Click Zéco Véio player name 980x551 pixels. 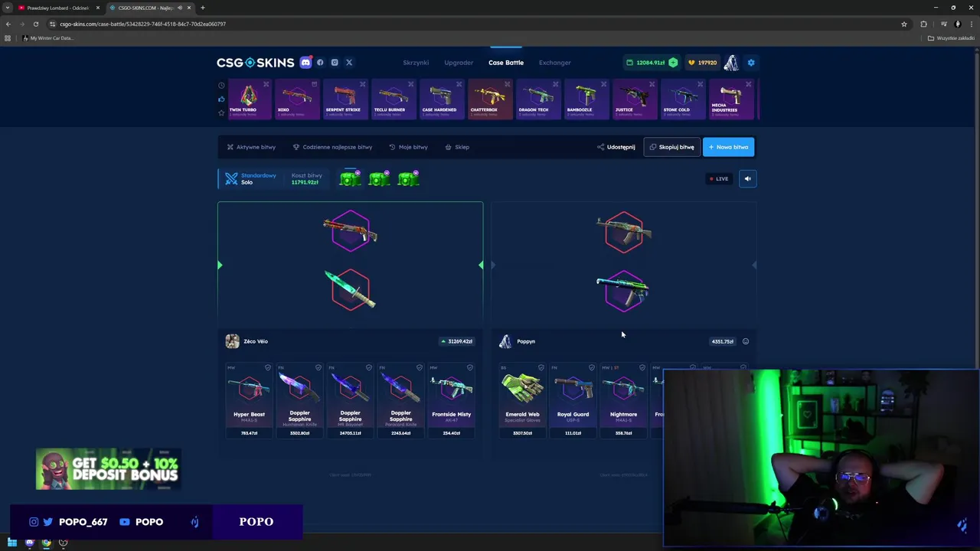pos(256,341)
